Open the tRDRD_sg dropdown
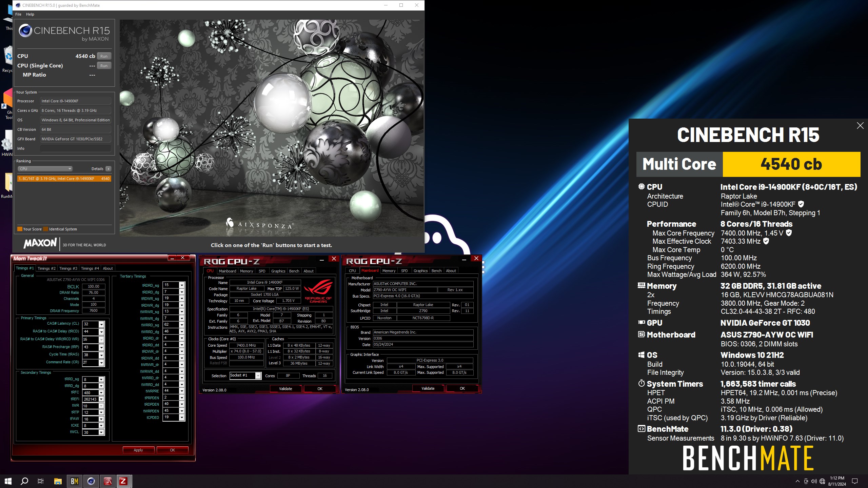868x488 pixels. click(x=182, y=285)
